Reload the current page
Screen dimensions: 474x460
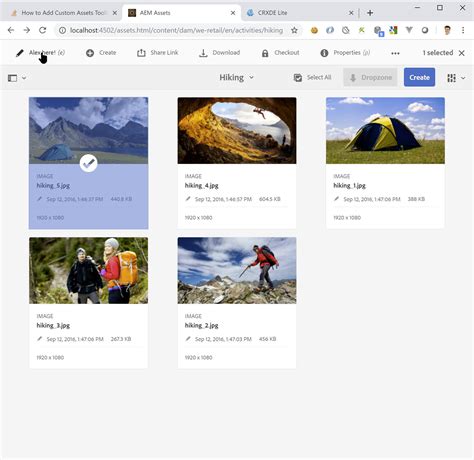point(43,30)
